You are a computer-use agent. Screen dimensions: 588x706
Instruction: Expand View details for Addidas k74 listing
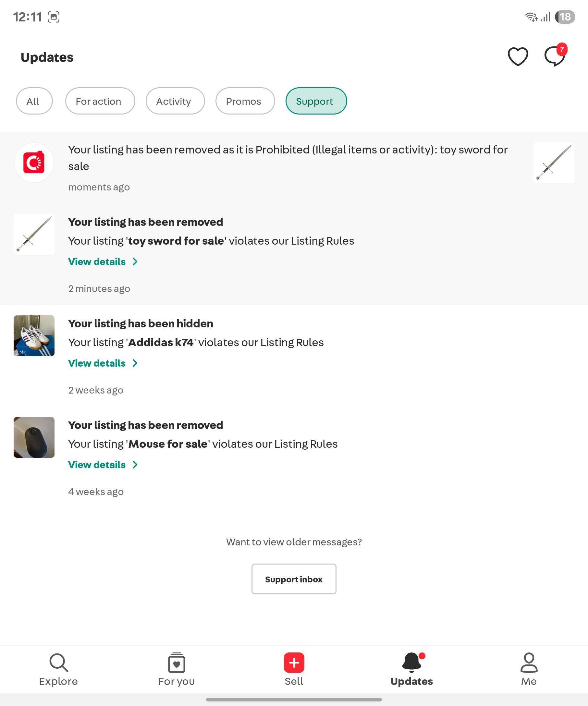click(x=103, y=363)
